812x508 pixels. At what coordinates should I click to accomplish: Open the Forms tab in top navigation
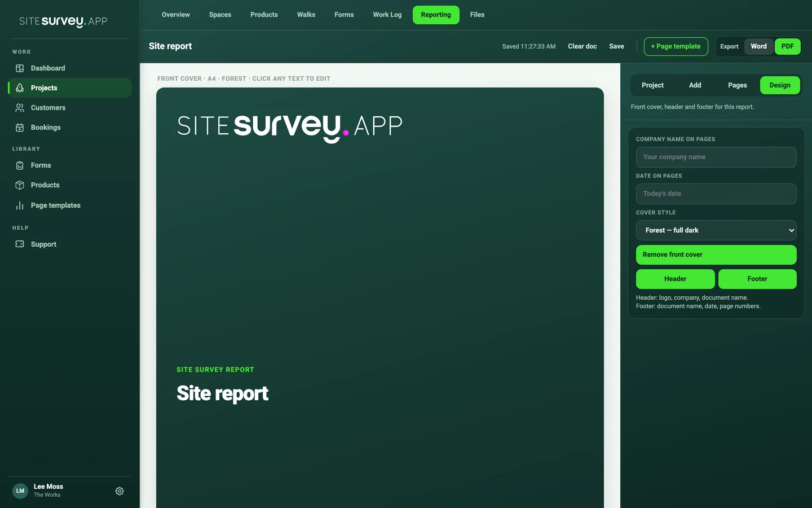click(344, 15)
